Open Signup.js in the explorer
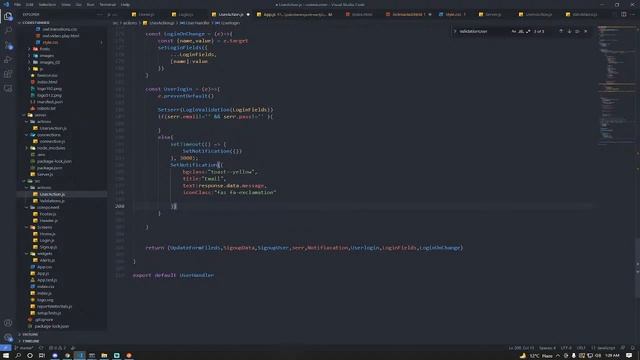640x360 pixels. (48, 247)
